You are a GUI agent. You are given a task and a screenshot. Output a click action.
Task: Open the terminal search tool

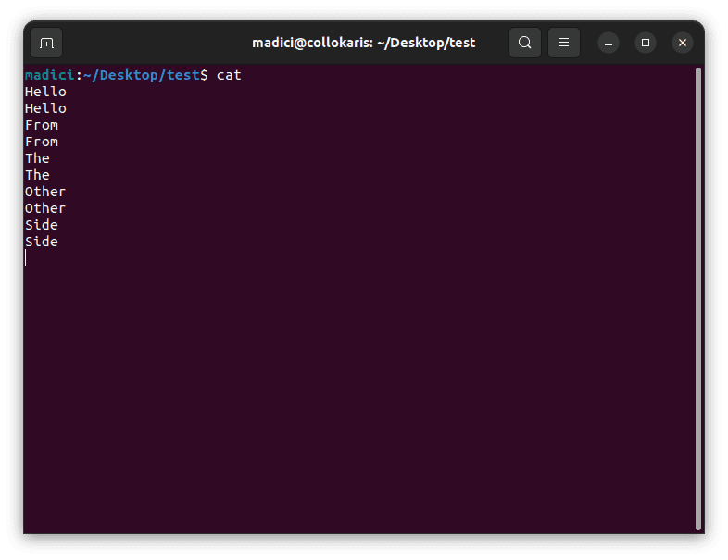[524, 43]
